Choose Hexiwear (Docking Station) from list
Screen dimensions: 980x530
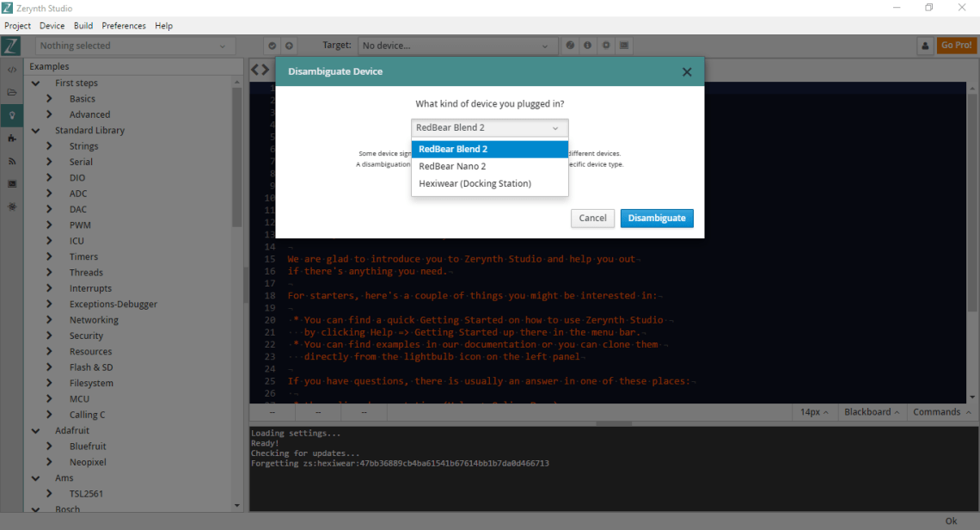(489, 183)
